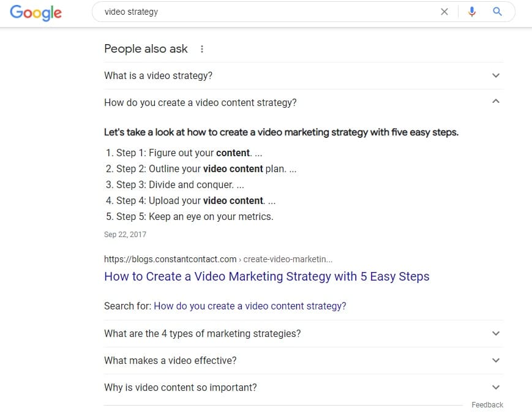
Task: Send feedback using the Feedback link
Action: coord(487,404)
